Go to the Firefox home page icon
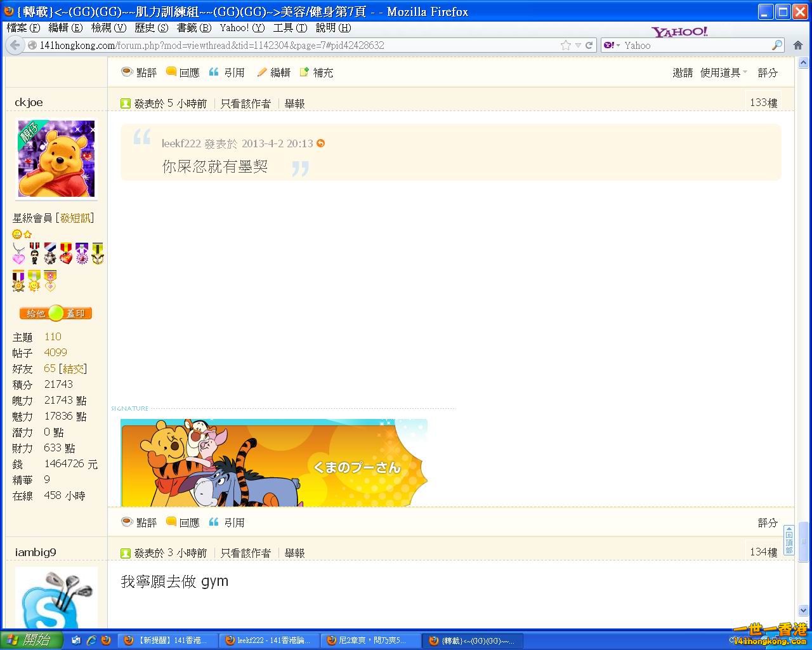The image size is (812, 650). click(x=798, y=45)
